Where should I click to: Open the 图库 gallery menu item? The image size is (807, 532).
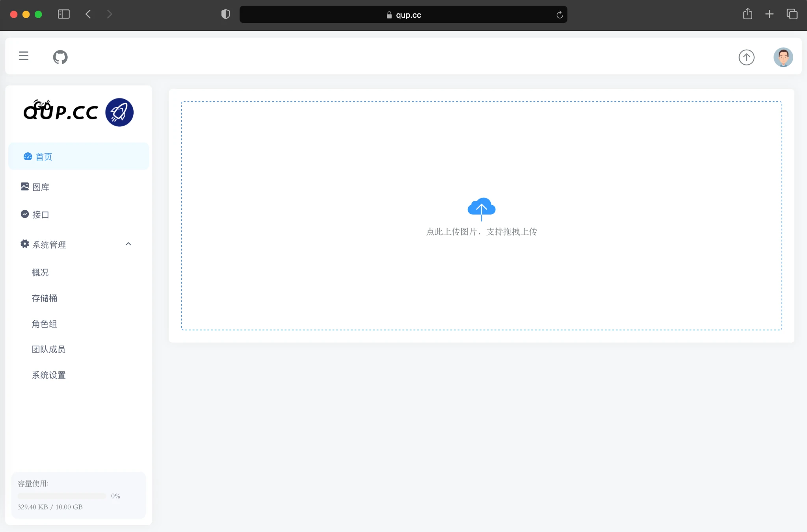point(41,187)
